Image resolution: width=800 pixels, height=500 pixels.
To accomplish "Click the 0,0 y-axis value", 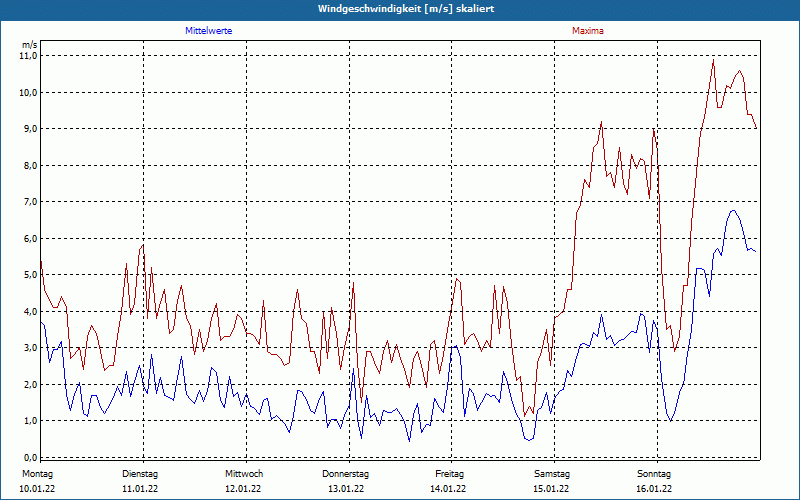I will pyautogui.click(x=30, y=457).
